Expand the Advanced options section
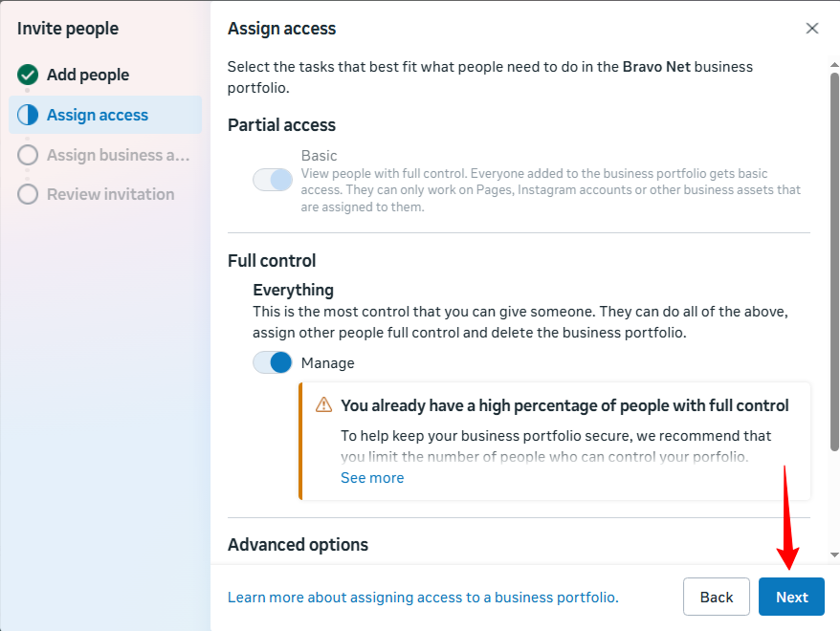 coord(298,545)
